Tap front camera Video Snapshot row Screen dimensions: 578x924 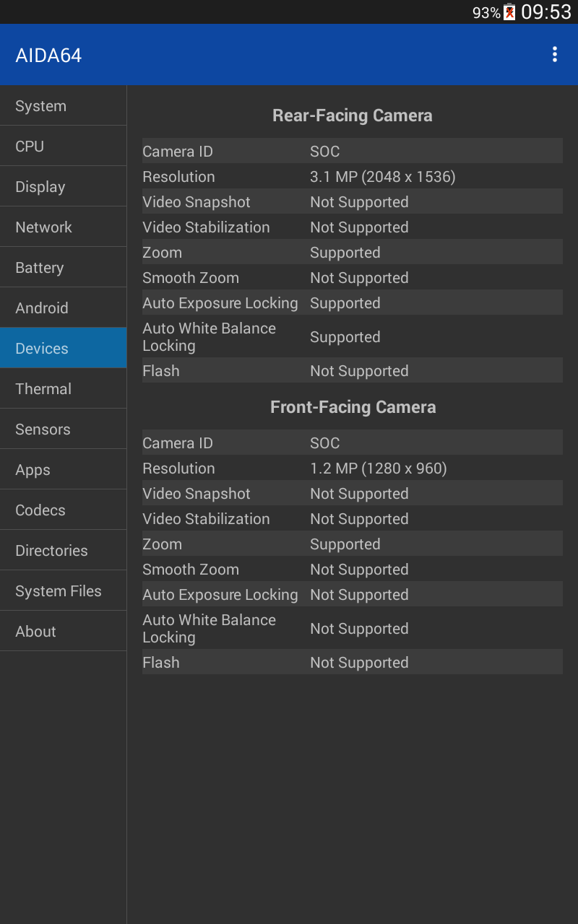353,493
